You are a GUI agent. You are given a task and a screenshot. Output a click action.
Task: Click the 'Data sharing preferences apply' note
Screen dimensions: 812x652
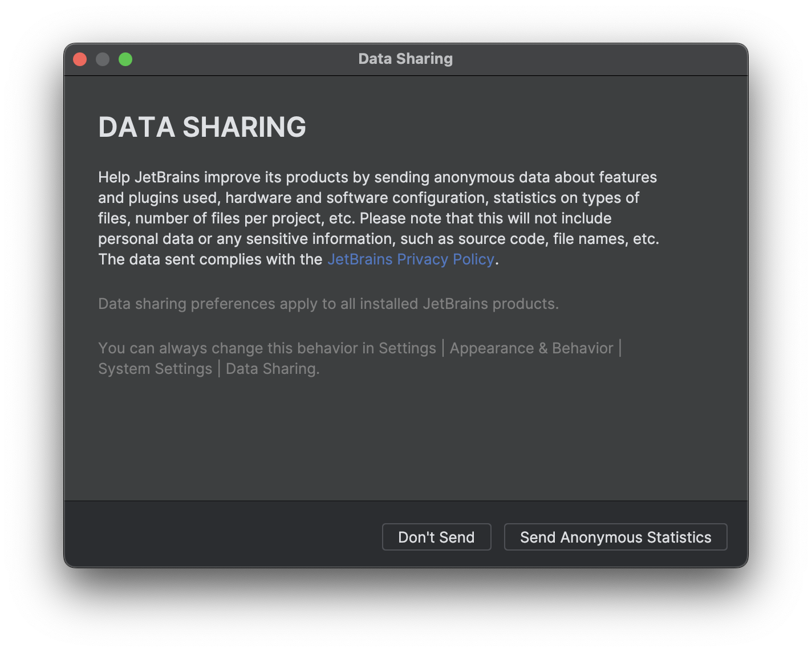coord(328,304)
